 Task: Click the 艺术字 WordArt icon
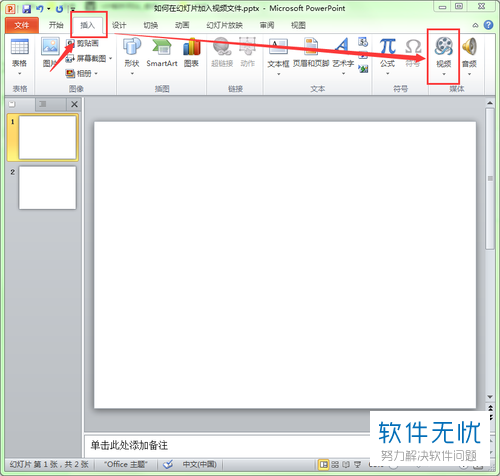(342, 46)
